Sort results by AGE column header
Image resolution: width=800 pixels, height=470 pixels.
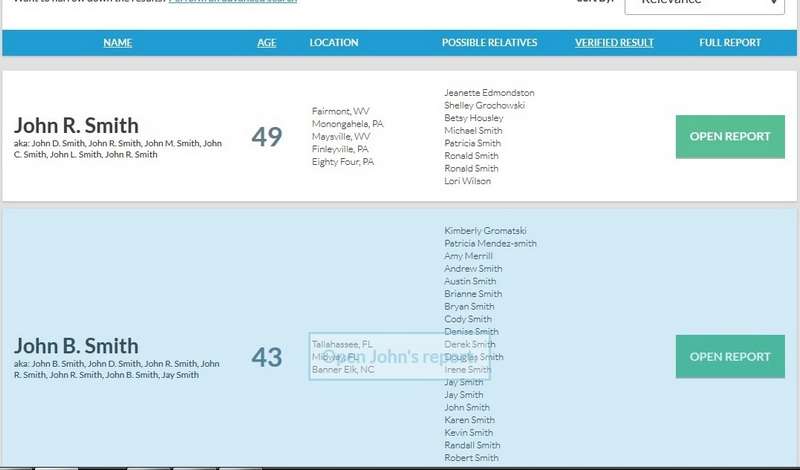267,43
